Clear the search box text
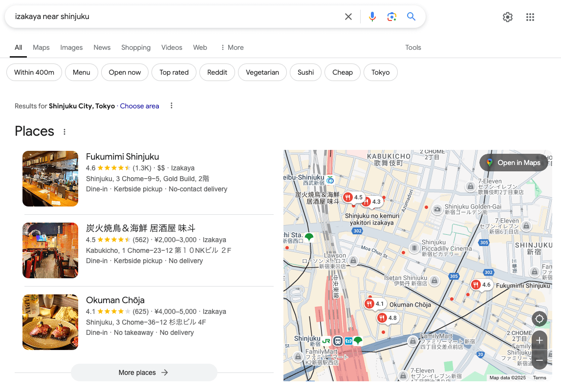 pyautogui.click(x=348, y=17)
